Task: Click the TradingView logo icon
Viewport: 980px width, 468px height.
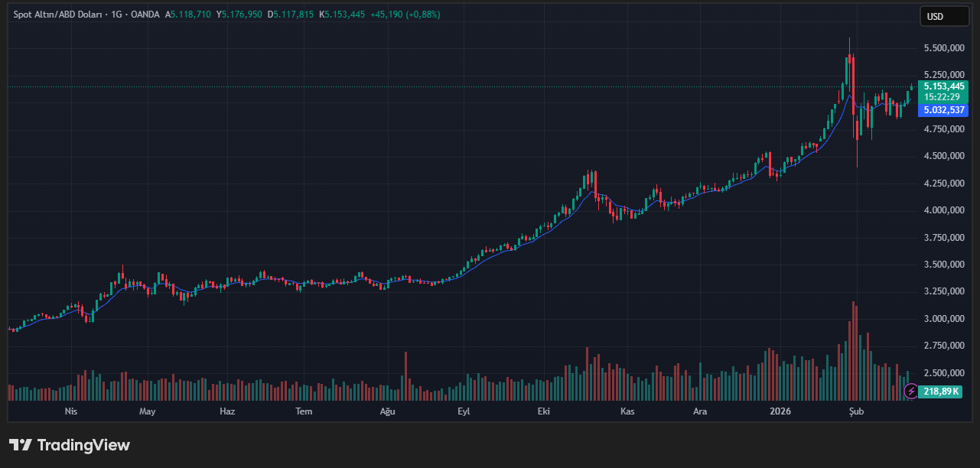Action: [x=21, y=445]
